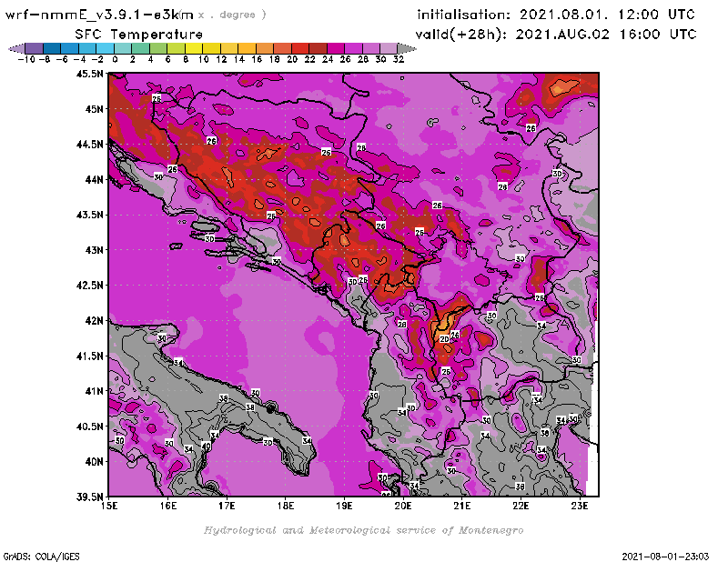Click the 0 to 2 teal legend swatch
The height and width of the screenshot is (562, 728).
123,48
